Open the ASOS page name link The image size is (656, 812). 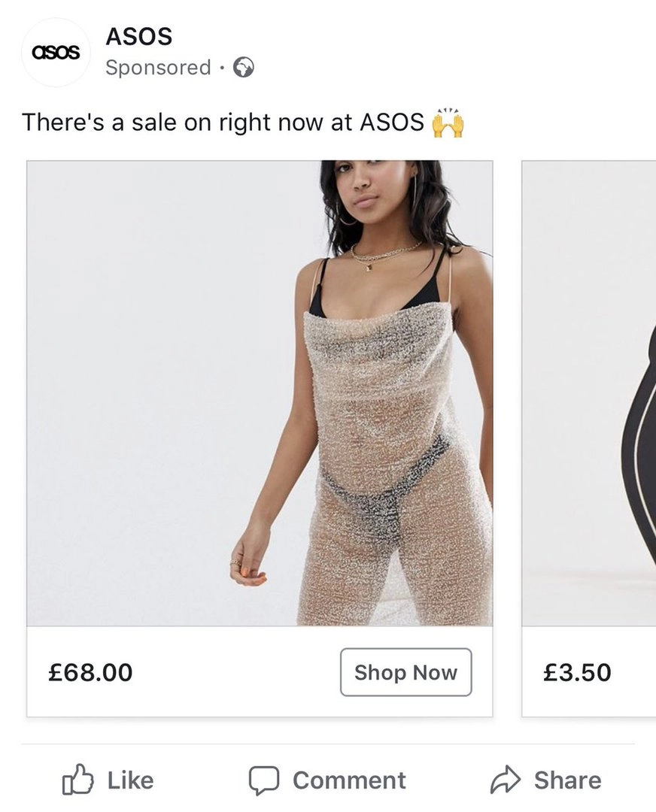(139, 36)
